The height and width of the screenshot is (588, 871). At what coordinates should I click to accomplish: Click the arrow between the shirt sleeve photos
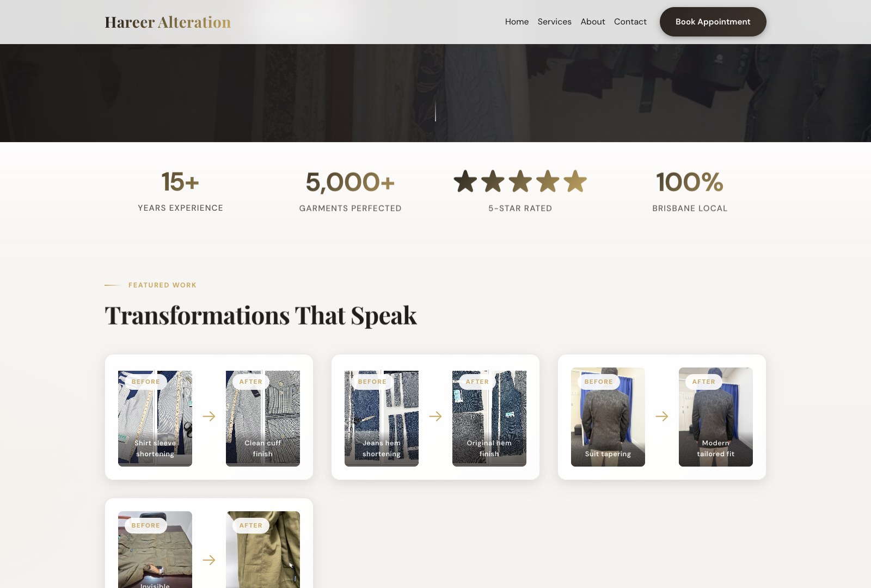click(x=209, y=416)
